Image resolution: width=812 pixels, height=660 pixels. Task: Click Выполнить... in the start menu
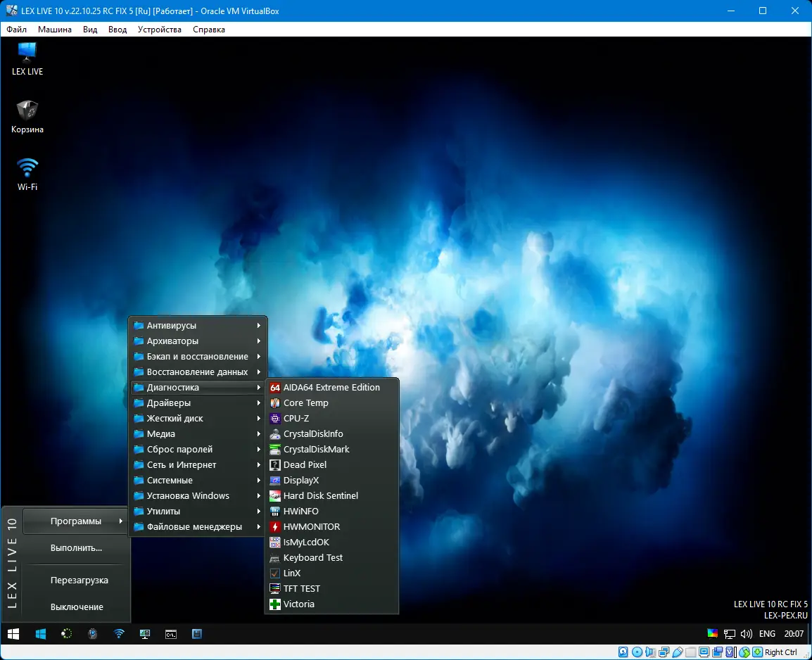[x=76, y=547]
